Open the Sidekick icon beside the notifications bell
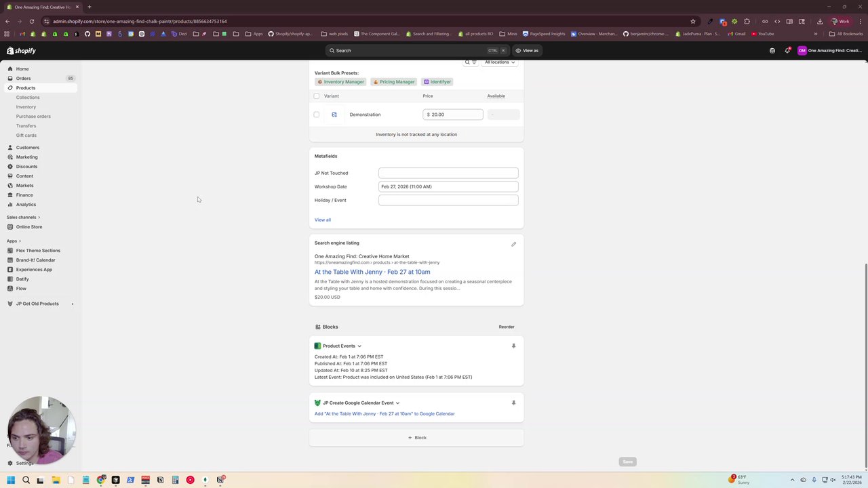The image size is (868, 488). click(x=772, y=50)
